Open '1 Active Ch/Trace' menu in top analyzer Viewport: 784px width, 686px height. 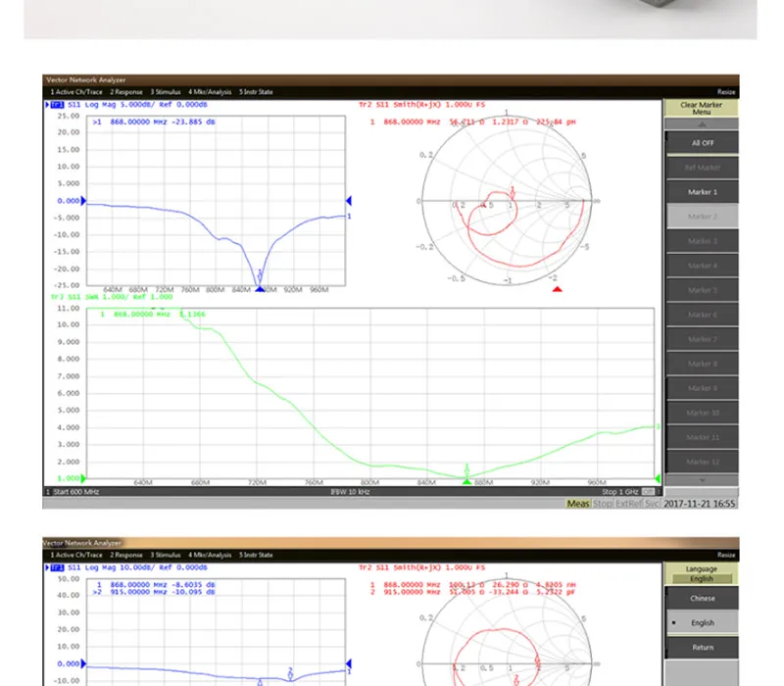point(76,92)
